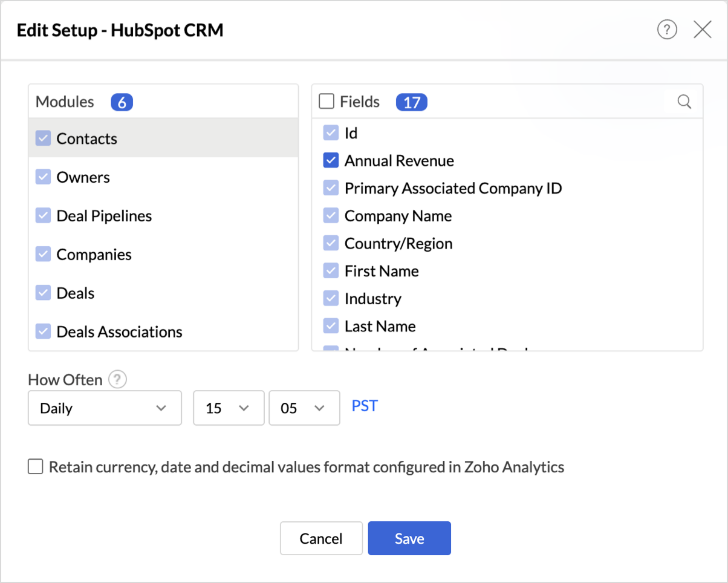Viewport: 728px width, 583px height.
Task: Click the help icon in dialog header
Action: pyautogui.click(x=667, y=30)
